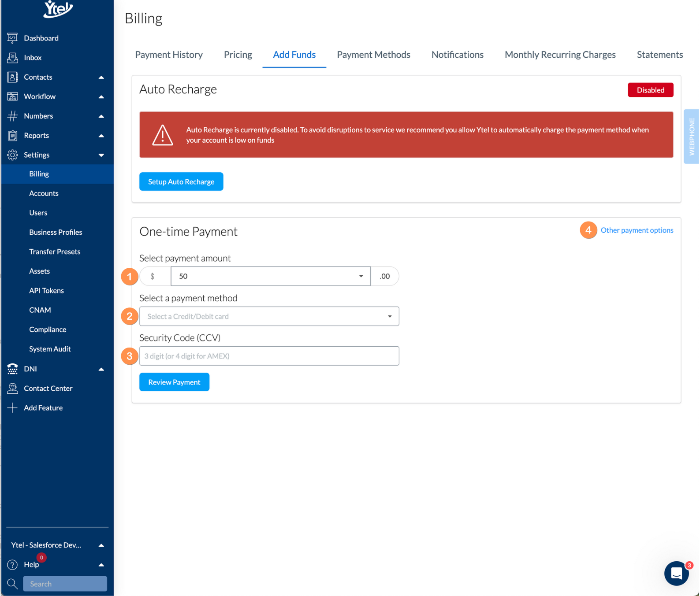This screenshot has height=596, width=700.
Task: Expand the Contacts menu arrow
Action: point(101,77)
